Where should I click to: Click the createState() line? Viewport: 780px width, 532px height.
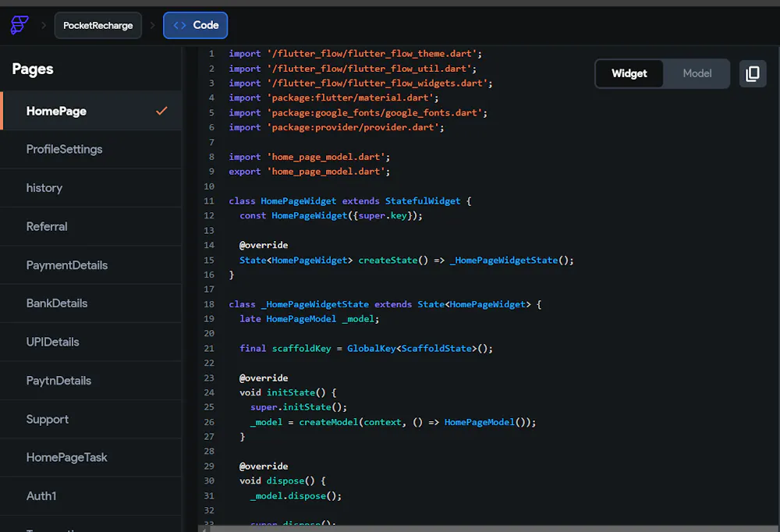pyautogui.click(x=406, y=261)
